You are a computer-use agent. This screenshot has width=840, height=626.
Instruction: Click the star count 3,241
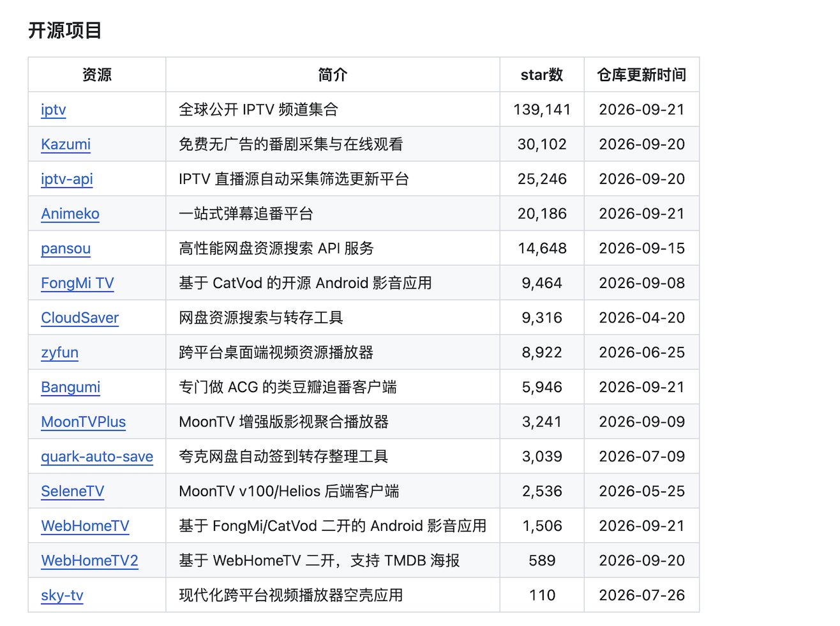tap(542, 422)
